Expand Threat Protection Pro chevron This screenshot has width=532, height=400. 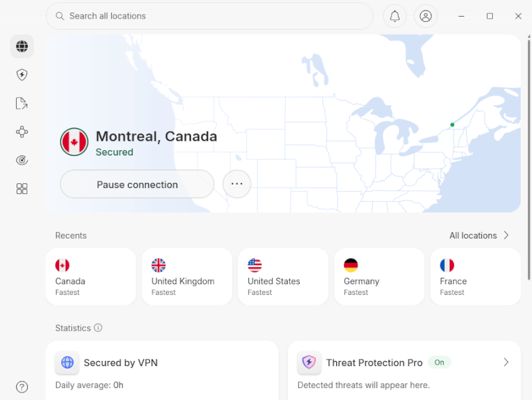(506, 362)
